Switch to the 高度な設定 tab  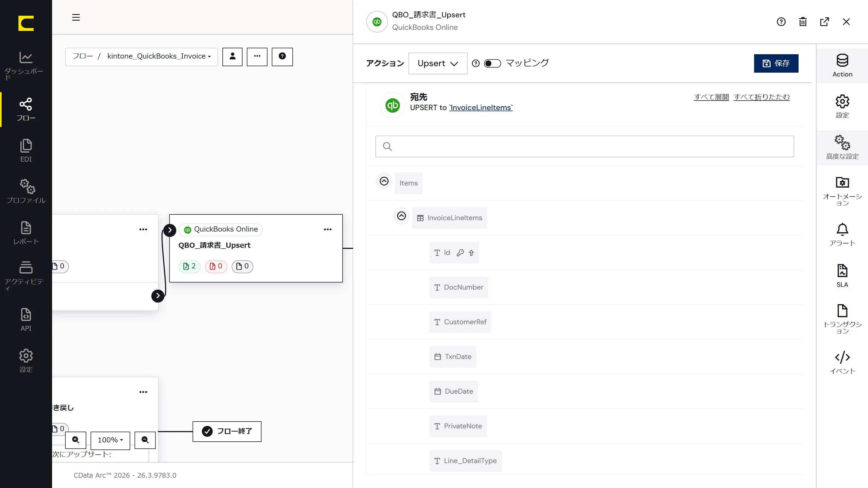842,147
